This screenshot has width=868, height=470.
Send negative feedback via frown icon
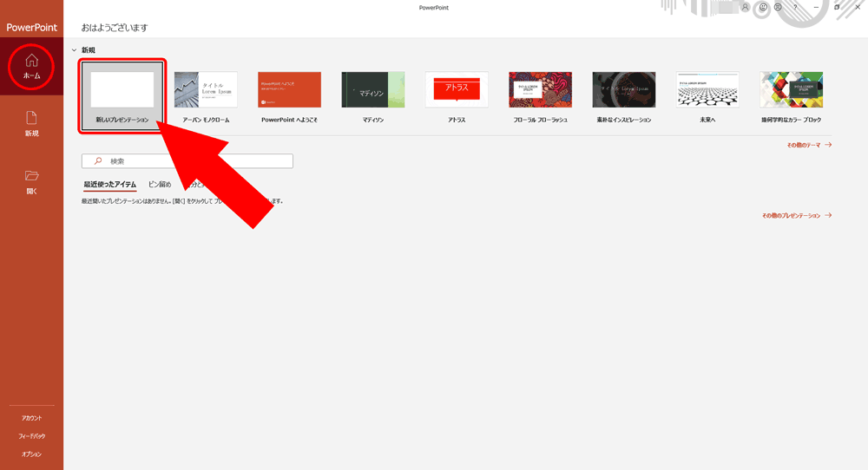778,7
